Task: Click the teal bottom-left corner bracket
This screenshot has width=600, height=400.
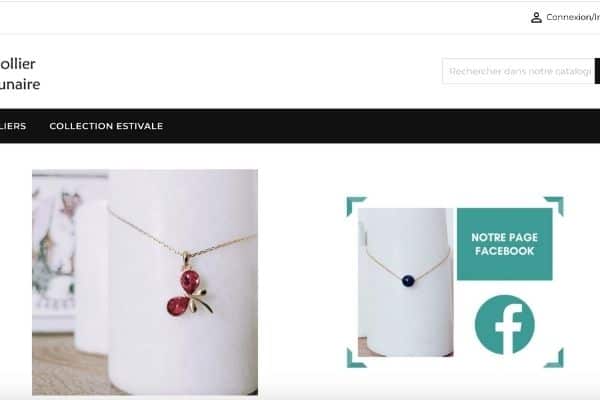Action: tap(356, 358)
